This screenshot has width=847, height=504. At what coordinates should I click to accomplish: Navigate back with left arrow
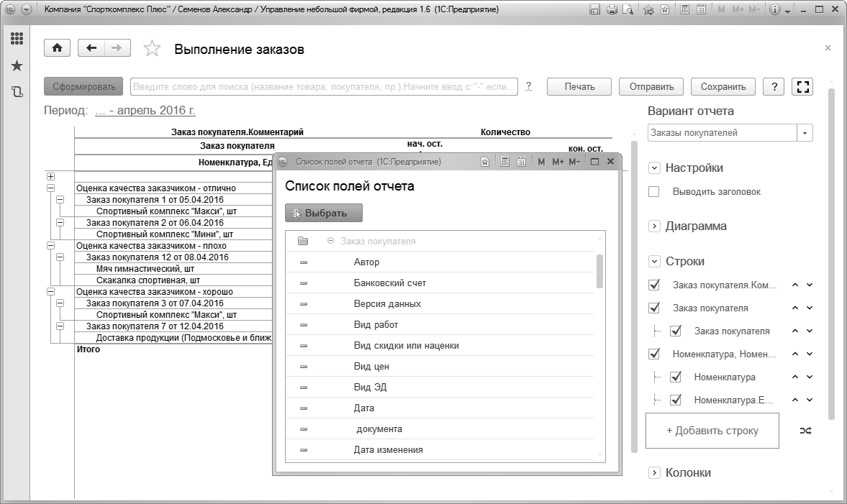point(91,48)
